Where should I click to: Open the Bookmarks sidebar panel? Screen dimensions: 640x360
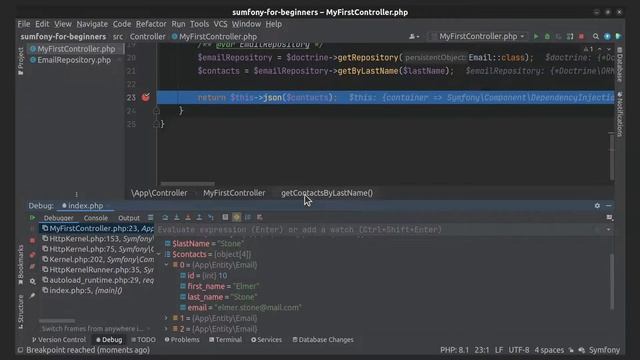(x=20, y=265)
